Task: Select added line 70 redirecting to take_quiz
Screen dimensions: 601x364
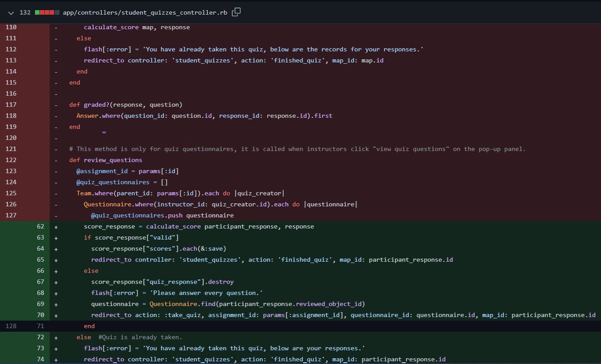Action: pyautogui.click(x=40, y=315)
